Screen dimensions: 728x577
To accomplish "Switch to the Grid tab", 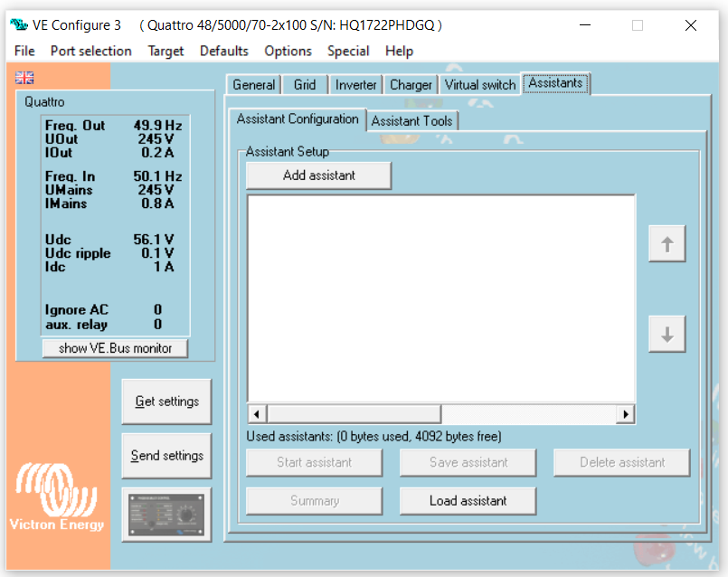I will (x=305, y=85).
